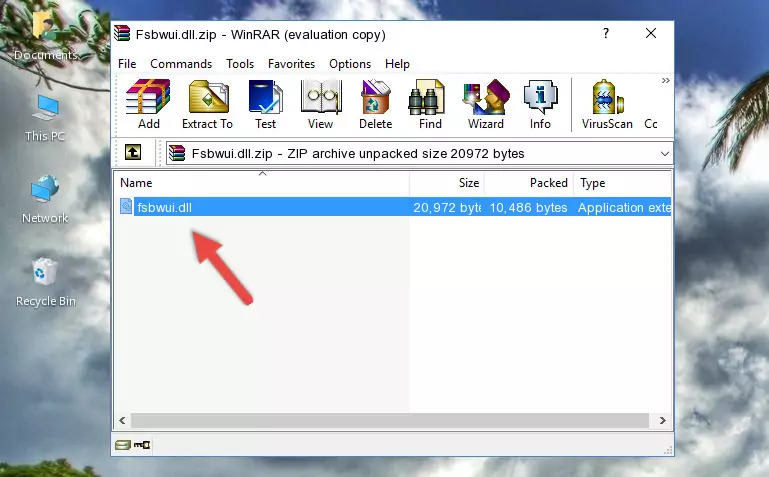
Task: Select Documents desktop icon
Action: point(46,35)
